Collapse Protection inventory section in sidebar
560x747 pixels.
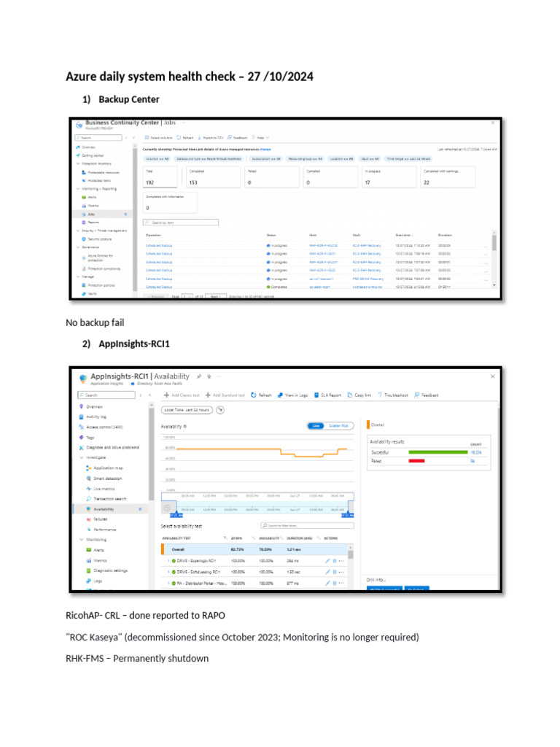78,164
